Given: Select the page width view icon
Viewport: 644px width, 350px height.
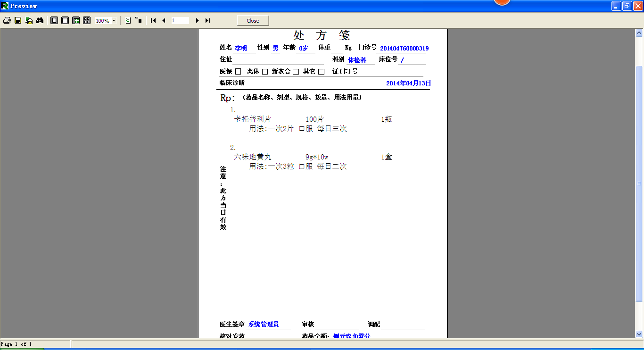Looking at the screenshot, I should click(65, 20).
